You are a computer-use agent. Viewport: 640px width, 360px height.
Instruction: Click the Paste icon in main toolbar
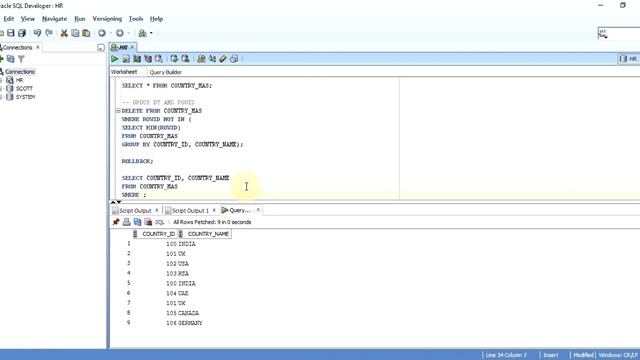click(86, 33)
